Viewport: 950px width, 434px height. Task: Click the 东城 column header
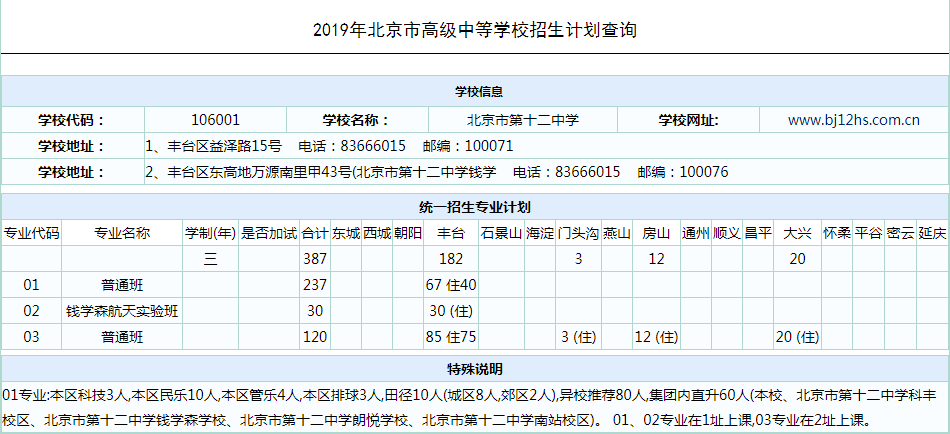pyautogui.click(x=346, y=233)
